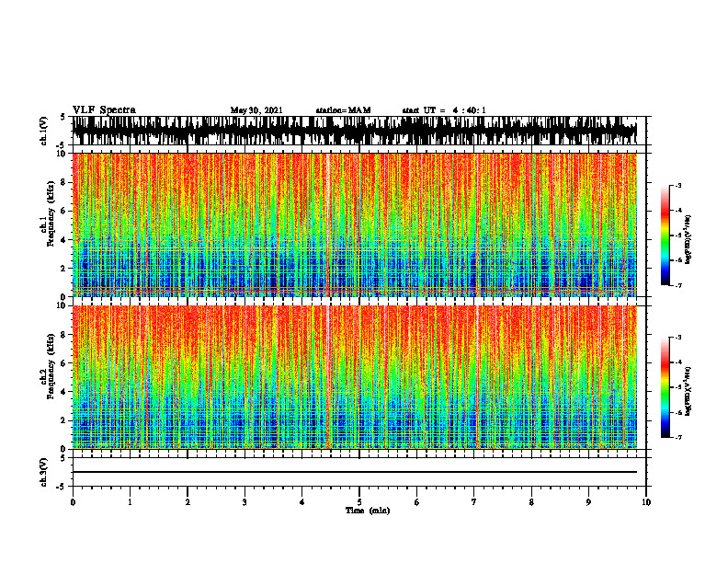Click the flat ch.3 voltage trace line

point(355,472)
